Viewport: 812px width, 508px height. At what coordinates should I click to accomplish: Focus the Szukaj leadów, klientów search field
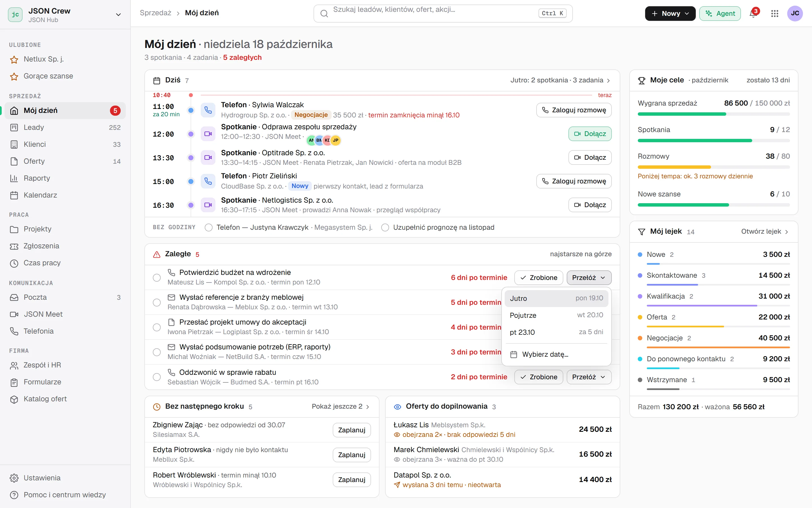(x=443, y=14)
